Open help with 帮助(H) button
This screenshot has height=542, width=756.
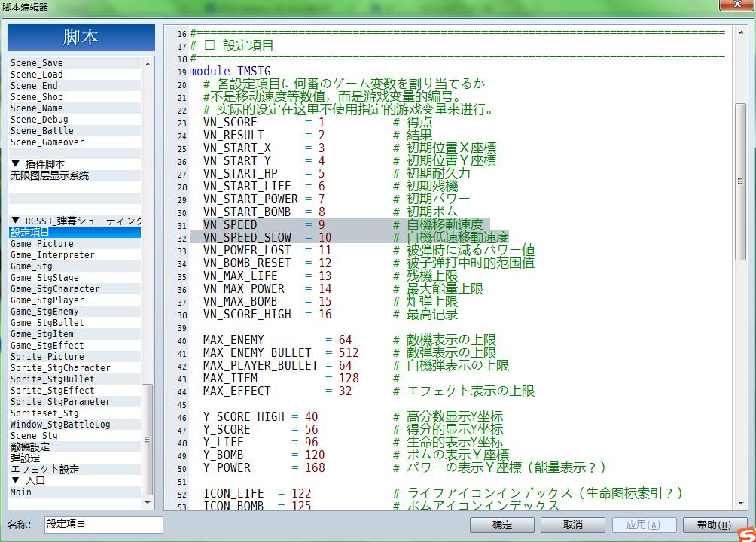click(714, 525)
